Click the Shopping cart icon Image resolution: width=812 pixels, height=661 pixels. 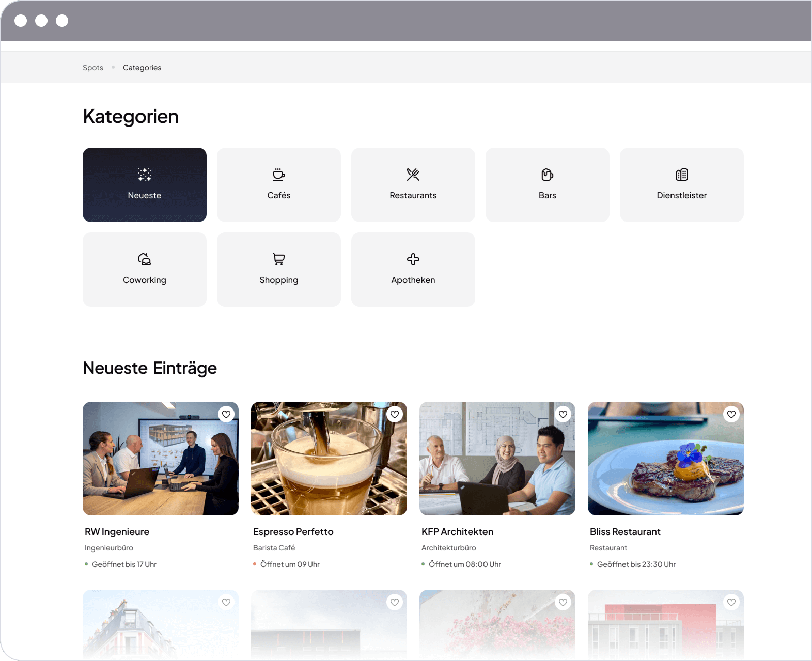pyautogui.click(x=279, y=259)
